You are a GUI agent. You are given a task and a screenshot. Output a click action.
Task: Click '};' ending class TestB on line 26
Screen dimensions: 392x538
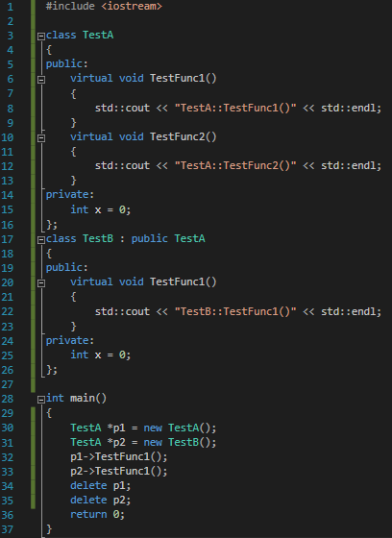[x=52, y=370]
